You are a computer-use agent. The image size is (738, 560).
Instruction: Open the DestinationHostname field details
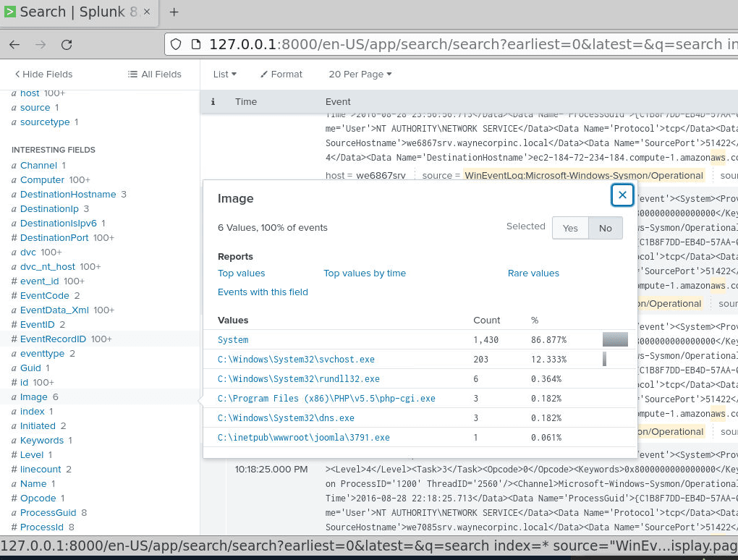point(68,195)
